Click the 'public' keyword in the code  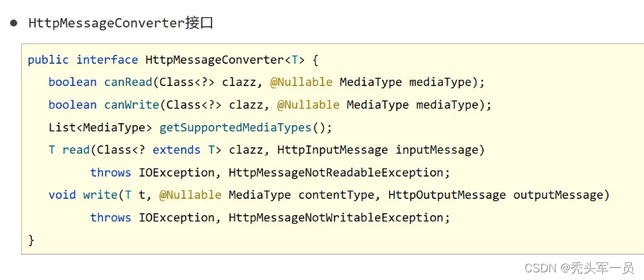[48, 60]
